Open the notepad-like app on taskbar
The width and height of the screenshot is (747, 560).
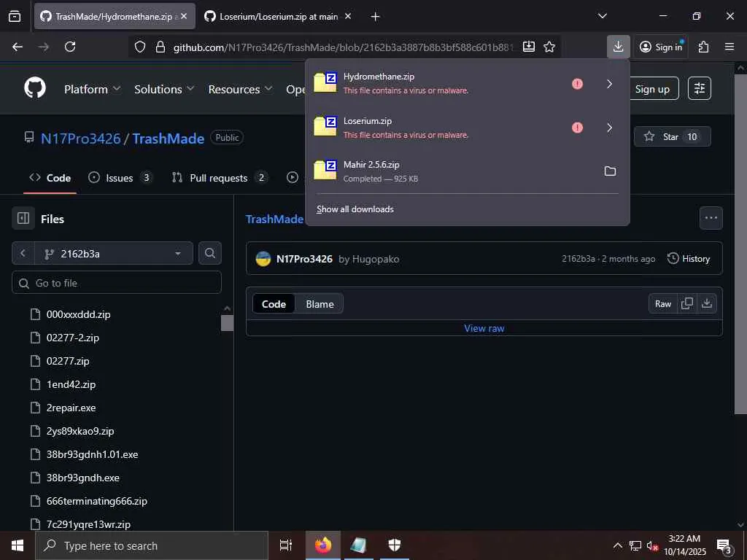(358, 545)
